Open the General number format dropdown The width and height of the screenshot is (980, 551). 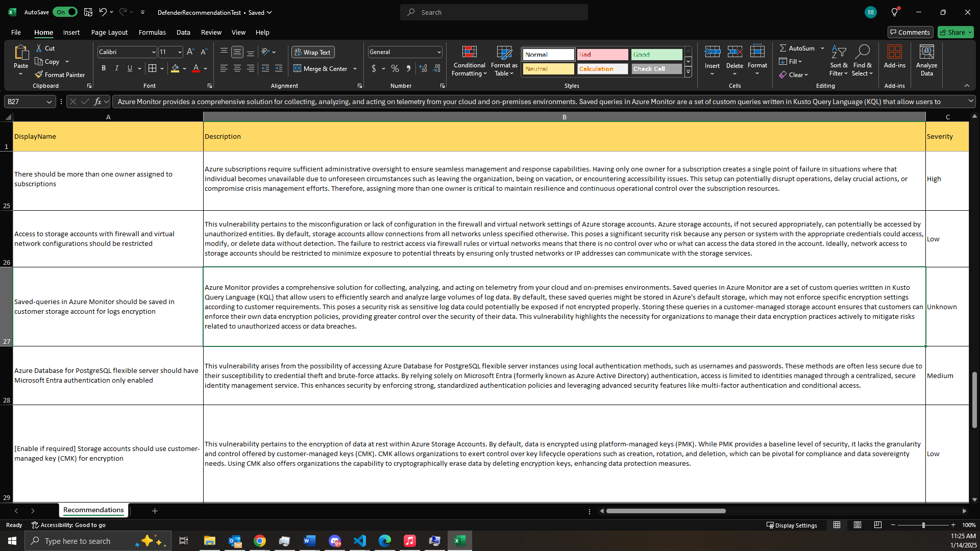click(x=438, y=52)
